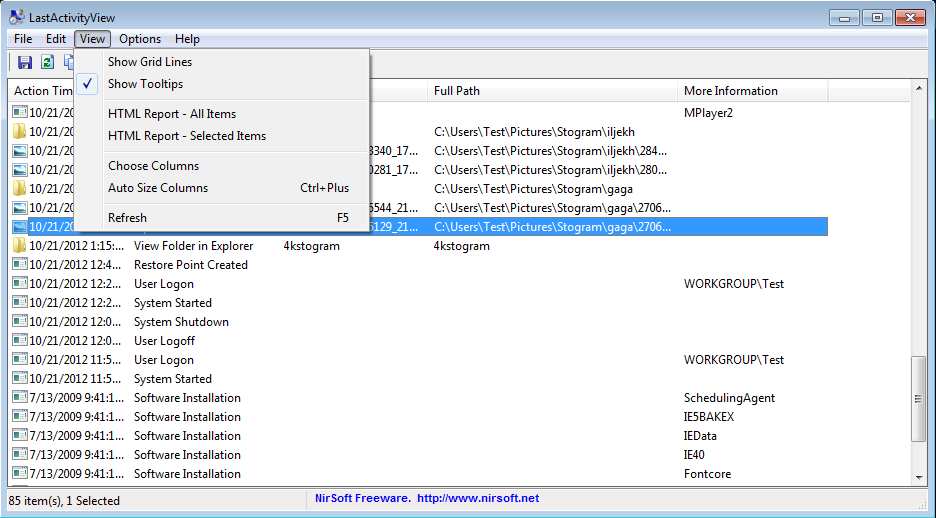Screen dimensions: 936x518
Task: Click the User Logoff entry
Action: [164, 341]
